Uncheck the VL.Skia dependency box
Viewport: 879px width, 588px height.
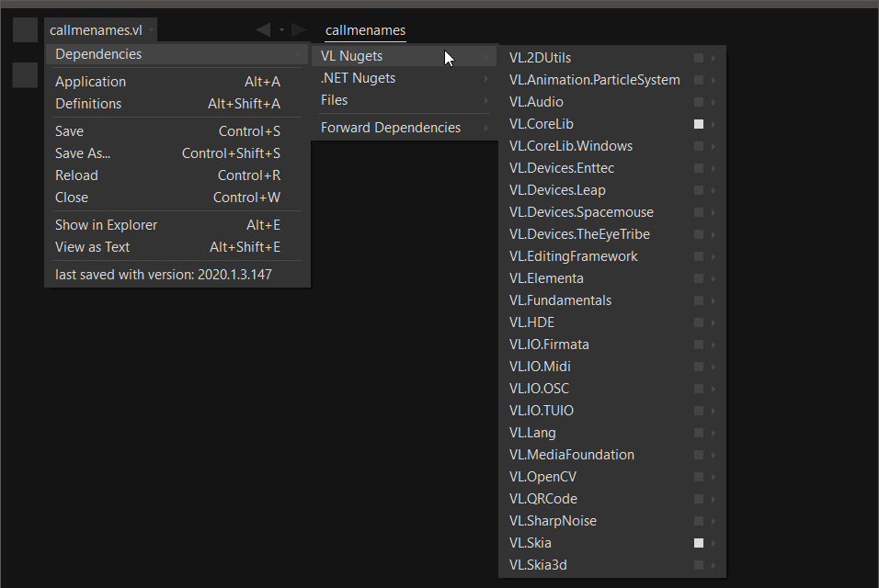(x=699, y=543)
